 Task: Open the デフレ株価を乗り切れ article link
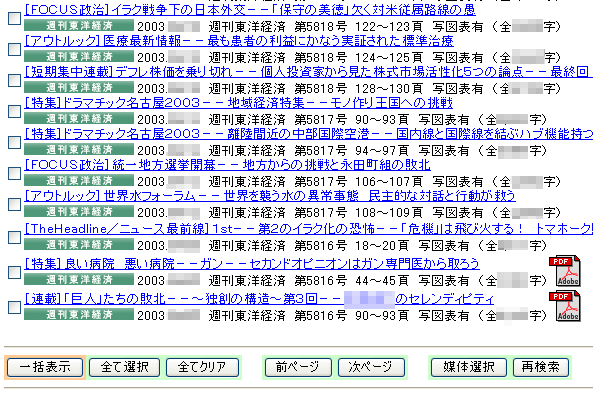click(x=306, y=71)
